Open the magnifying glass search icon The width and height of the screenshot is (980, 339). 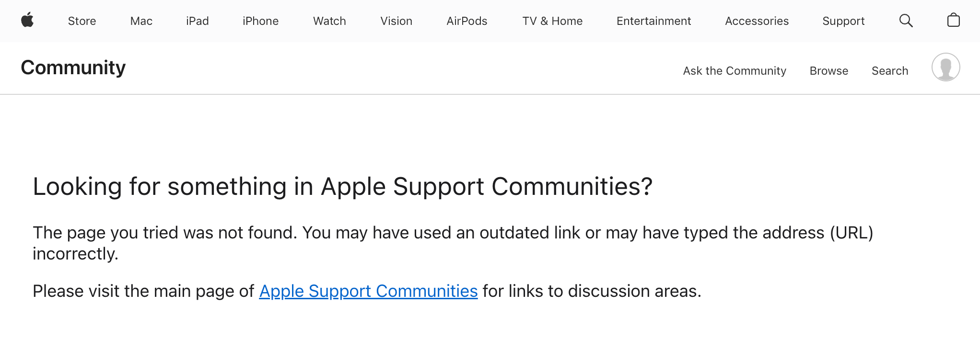(906, 21)
